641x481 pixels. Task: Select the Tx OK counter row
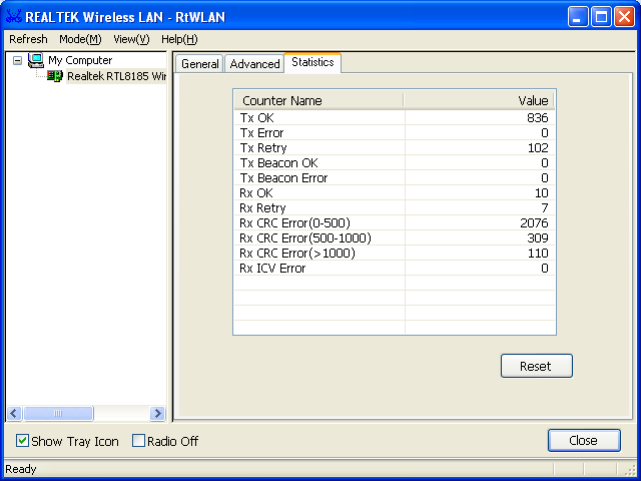point(394,118)
